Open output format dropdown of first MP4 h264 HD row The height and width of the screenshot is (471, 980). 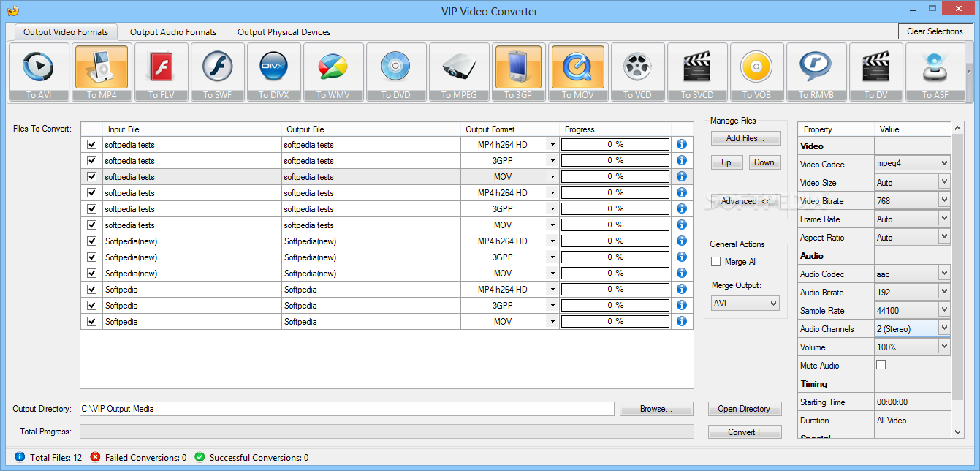tap(552, 145)
